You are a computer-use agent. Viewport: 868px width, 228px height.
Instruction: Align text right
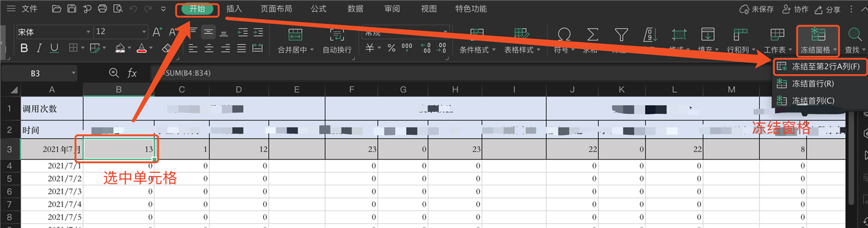(x=225, y=48)
